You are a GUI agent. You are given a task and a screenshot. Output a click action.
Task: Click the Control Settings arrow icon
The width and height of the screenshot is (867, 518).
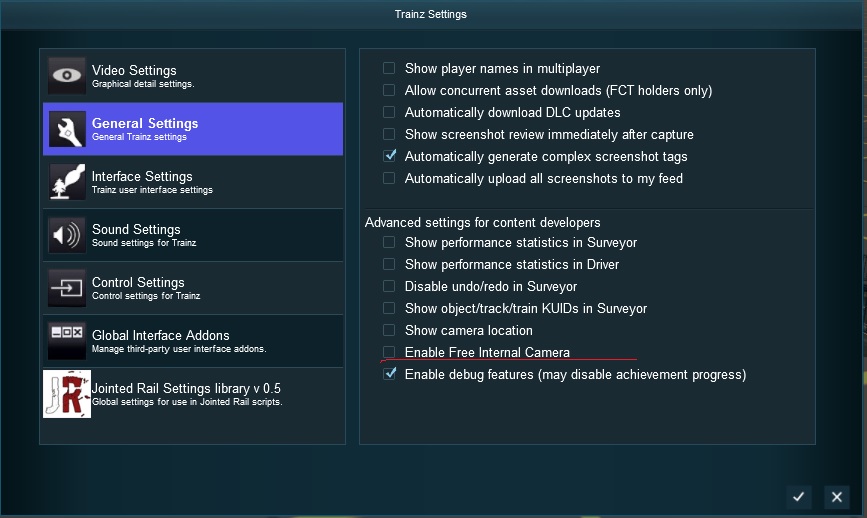(x=67, y=288)
